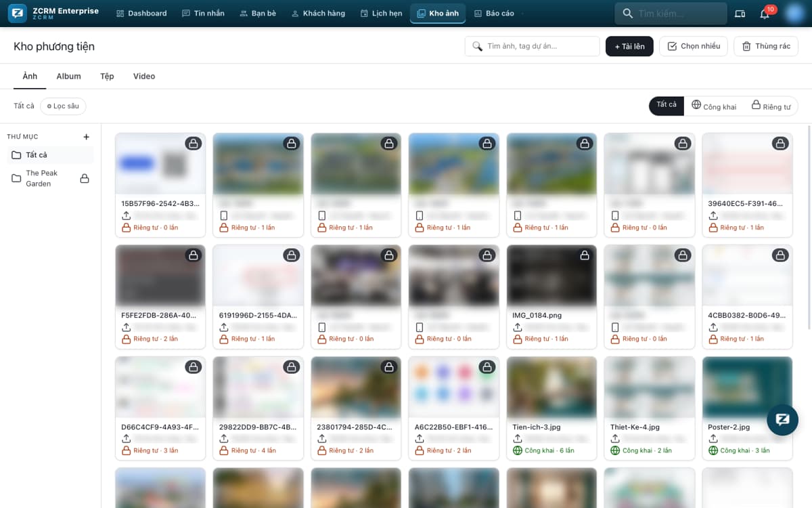Click the THƯ MỤC sidebar label
Image resolution: width=812 pixels, height=508 pixels.
click(22, 137)
